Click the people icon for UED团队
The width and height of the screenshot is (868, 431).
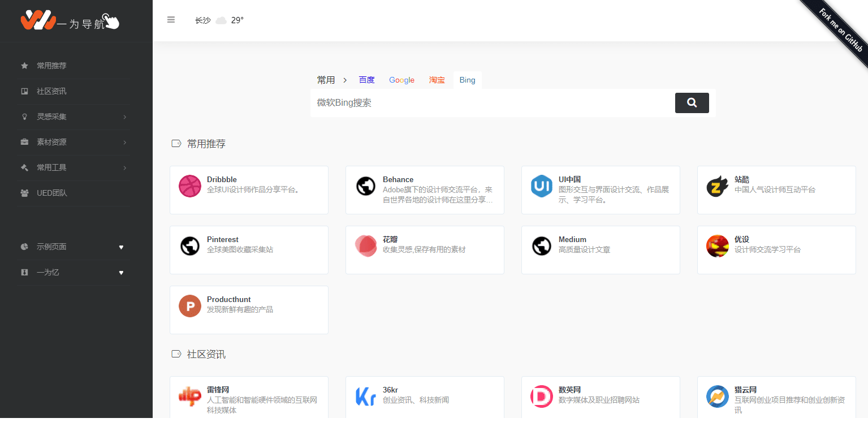point(24,193)
